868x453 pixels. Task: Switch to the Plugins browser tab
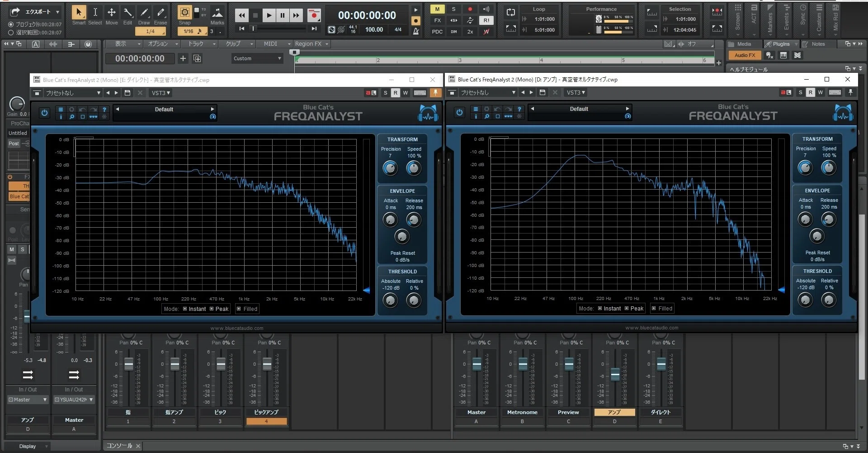pyautogui.click(x=781, y=44)
